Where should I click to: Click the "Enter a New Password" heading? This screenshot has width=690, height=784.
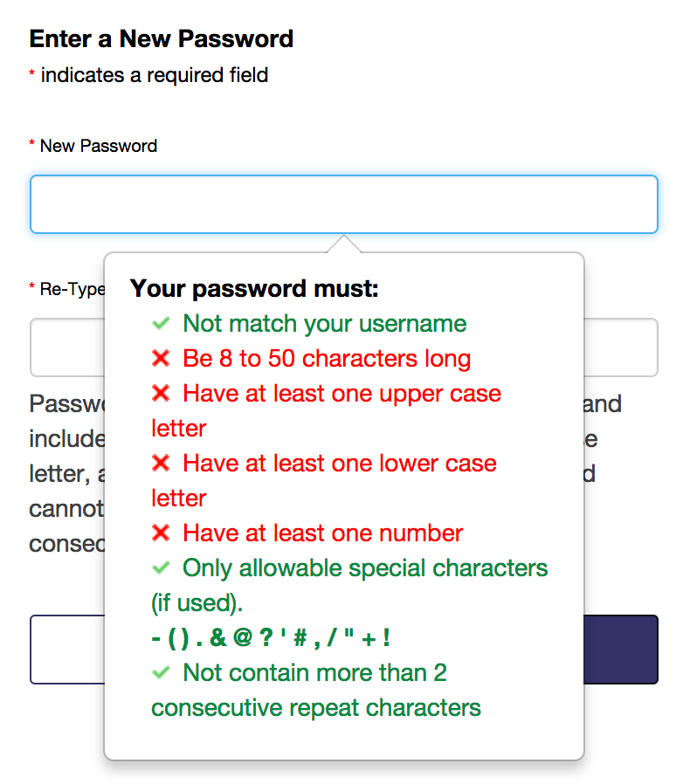pyautogui.click(x=162, y=39)
